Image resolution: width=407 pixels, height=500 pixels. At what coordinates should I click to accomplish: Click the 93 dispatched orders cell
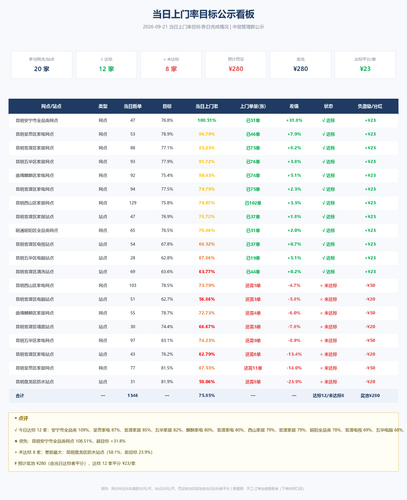(133, 162)
